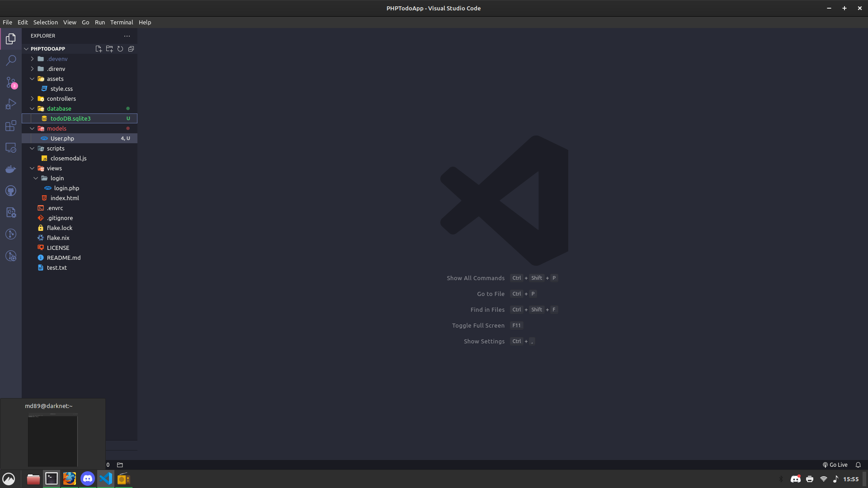Open the Go menu

[85, 22]
